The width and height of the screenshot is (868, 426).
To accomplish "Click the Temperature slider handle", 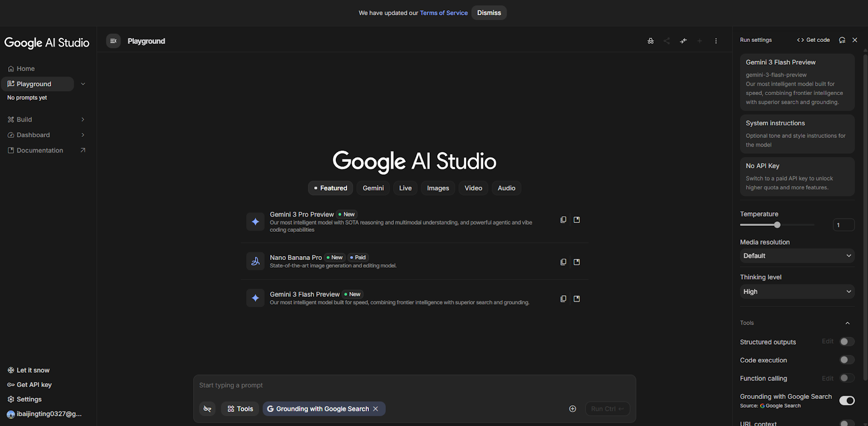I will (777, 225).
